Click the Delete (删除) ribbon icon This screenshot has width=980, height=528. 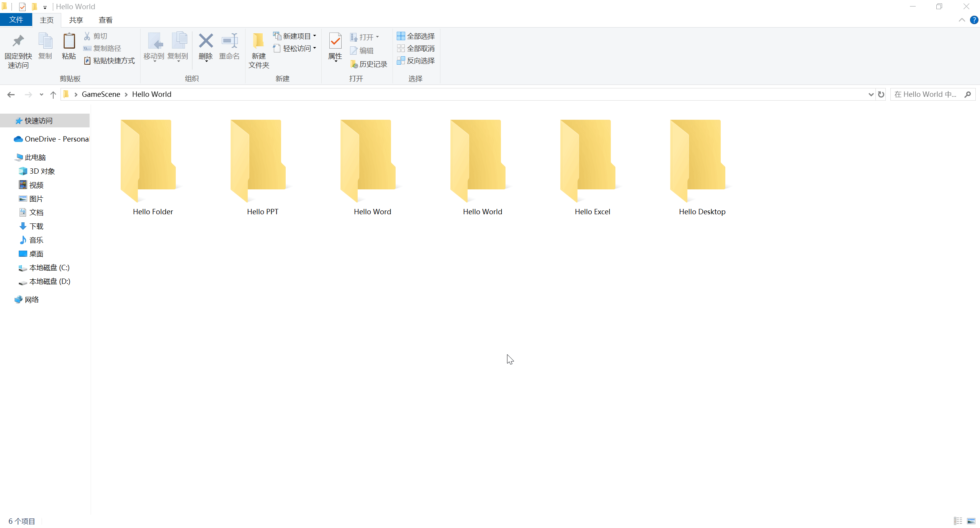click(x=206, y=41)
